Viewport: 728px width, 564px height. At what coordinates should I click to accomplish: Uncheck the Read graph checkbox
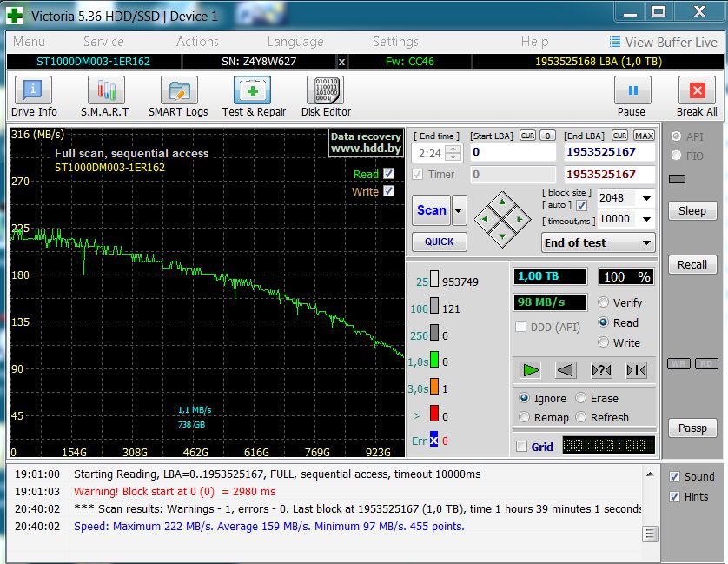click(x=388, y=174)
